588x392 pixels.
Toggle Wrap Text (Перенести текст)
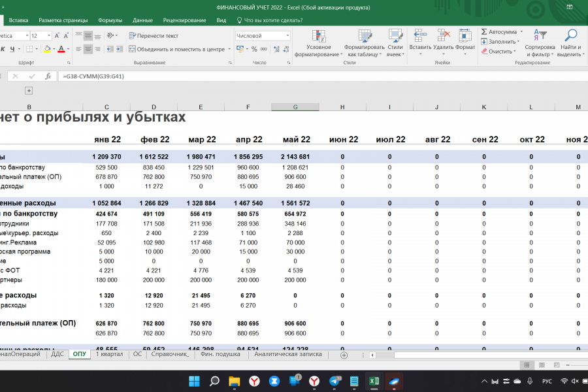(154, 36)
